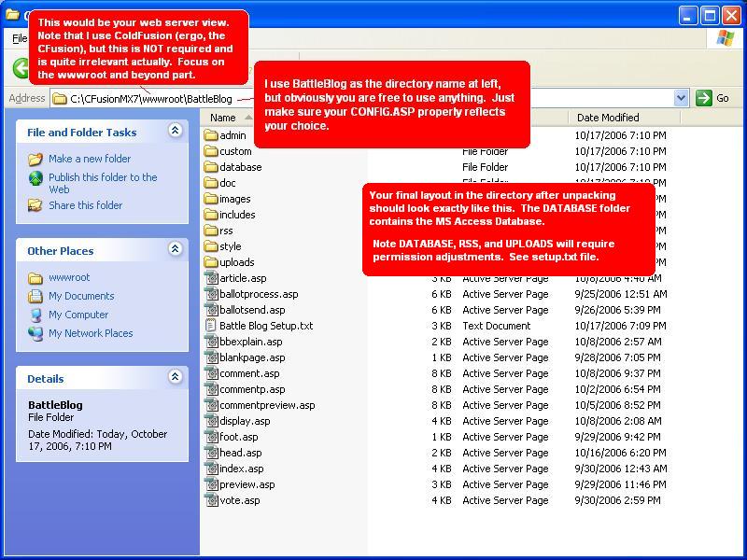The width and height of the screenshot is (747, 560).
Task: Select the database folder icon
Action: click(211, 167)
